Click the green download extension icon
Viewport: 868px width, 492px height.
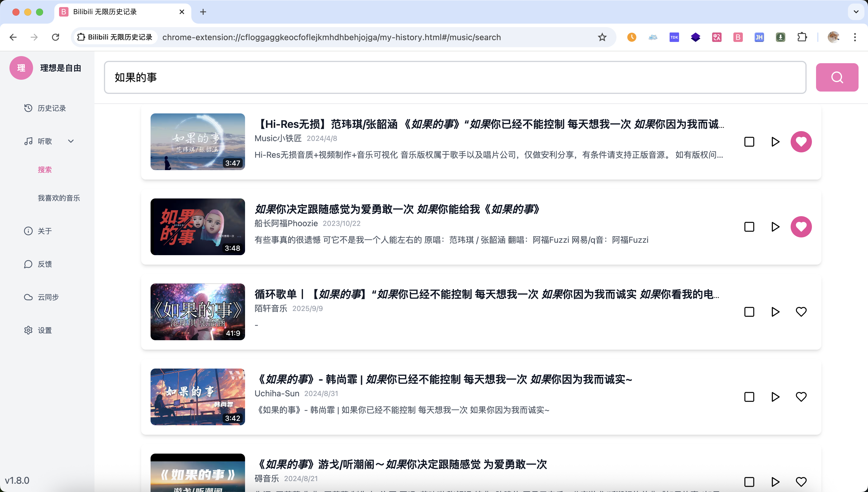coord(781,37)
